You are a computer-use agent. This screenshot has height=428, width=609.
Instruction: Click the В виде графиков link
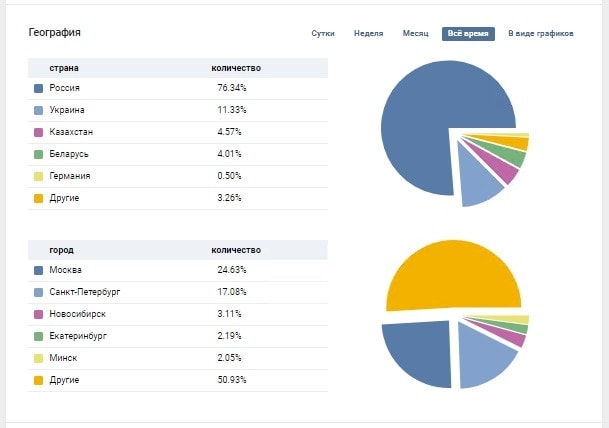pos(541,33)
